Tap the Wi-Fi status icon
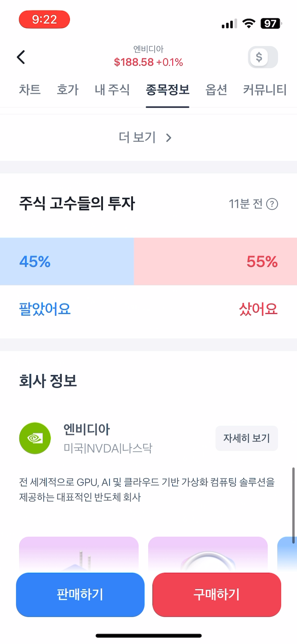This screenshot has width=297, height=644. 248,23
